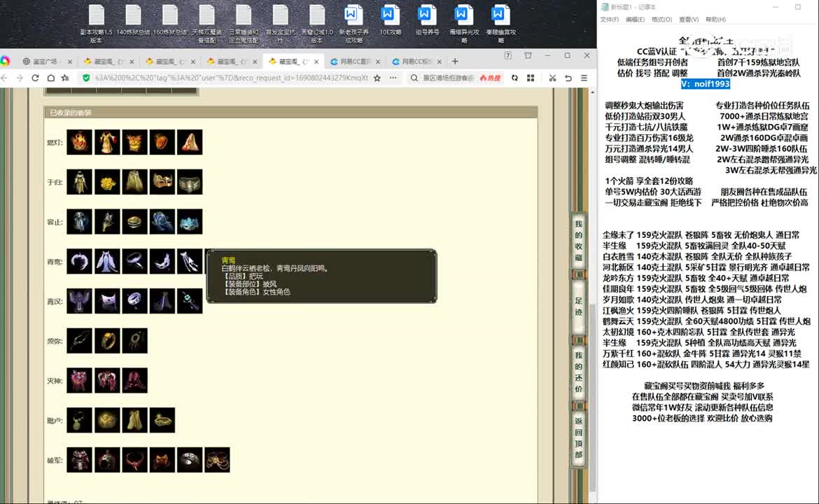Click the gold ring icon in the 须弥 row

[107, 340]
